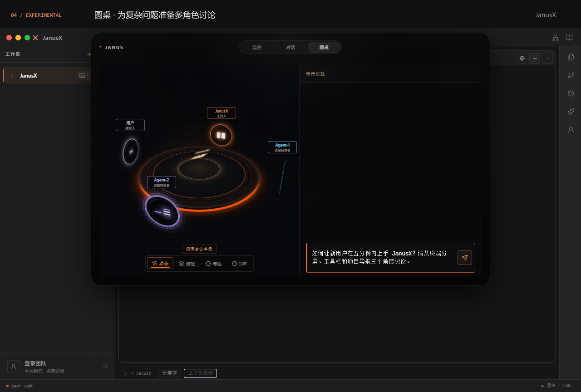Switch to the 监控 tab

tap(257, 47)
